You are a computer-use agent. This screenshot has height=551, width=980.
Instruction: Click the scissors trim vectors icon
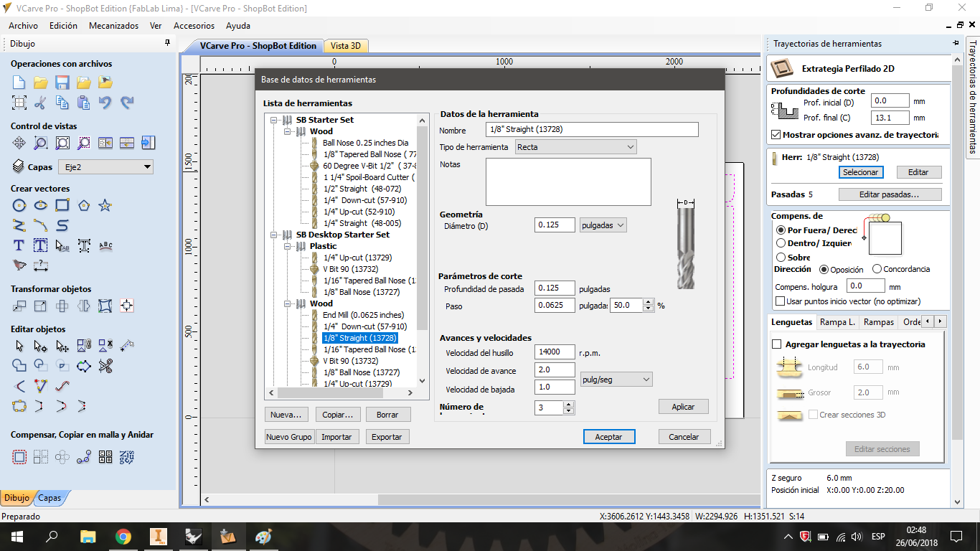coord(105,366)
